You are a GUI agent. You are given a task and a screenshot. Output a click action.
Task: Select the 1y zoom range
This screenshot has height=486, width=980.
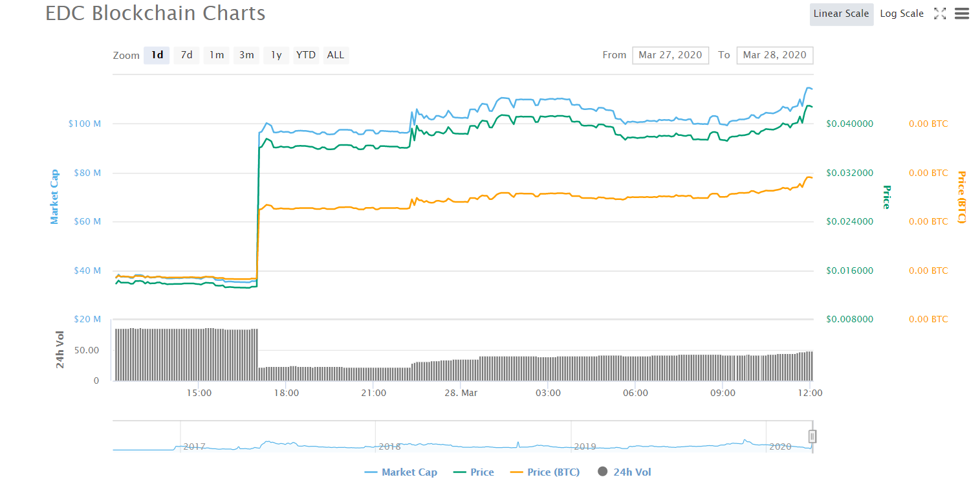click(x=276, y=55)
